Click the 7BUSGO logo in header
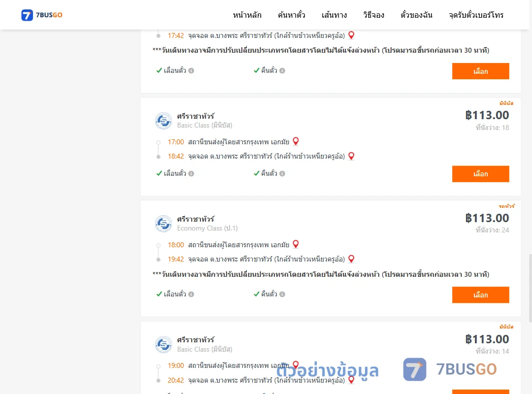 pyautogui.click(x=42, y=15)
